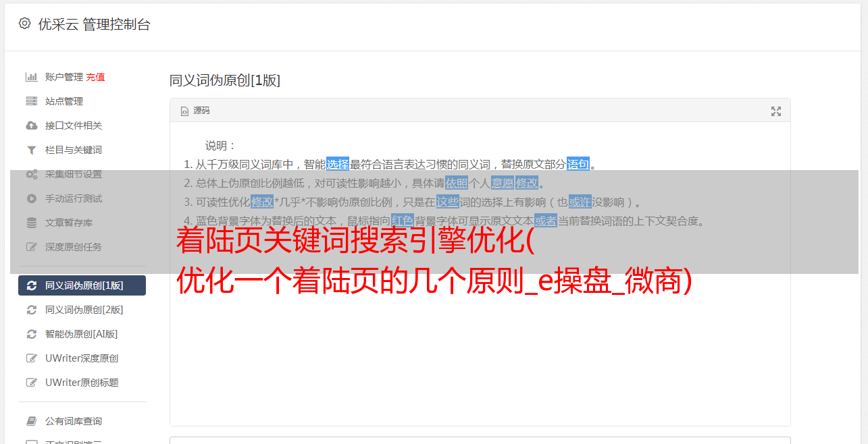Viewport: 868px width, 444px height.
Task: Open 同义词伪原创[2版] menu item
Action: 82,310
